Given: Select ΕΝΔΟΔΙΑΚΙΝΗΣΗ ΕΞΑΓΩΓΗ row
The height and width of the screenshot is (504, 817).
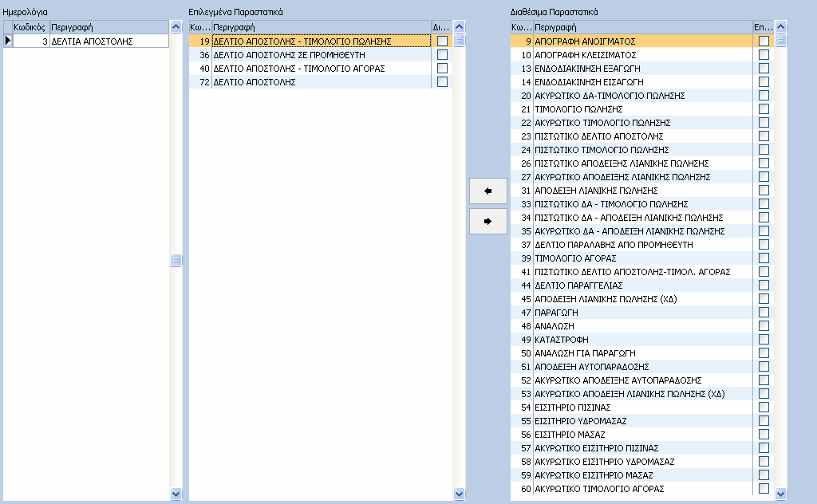Looking at the screenshot, I should 642,68.
